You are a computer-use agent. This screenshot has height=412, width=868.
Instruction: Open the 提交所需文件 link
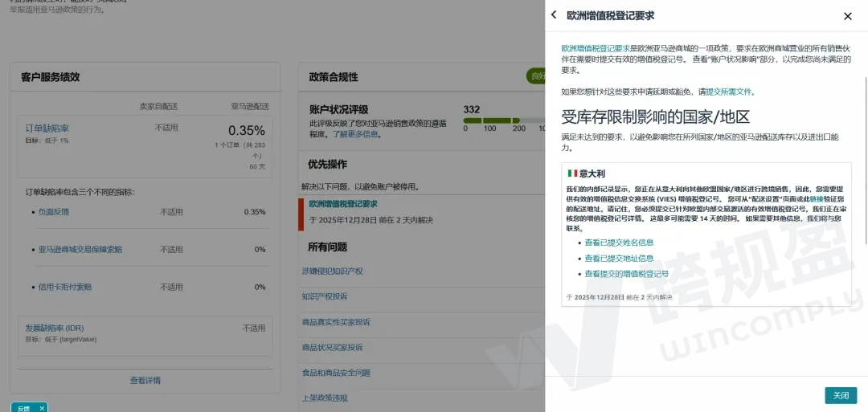pos(730,92)
